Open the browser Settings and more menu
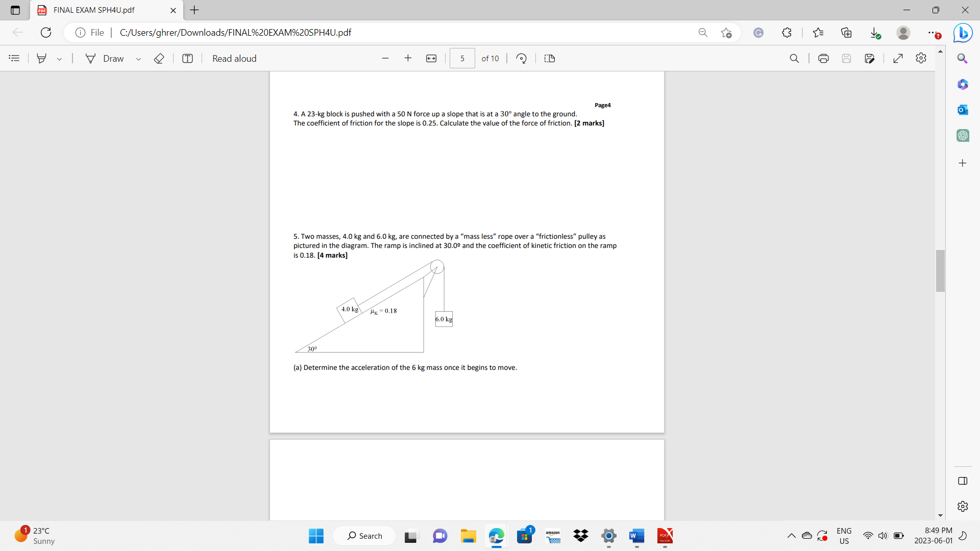Screen dimensions: 980x551 932,32
